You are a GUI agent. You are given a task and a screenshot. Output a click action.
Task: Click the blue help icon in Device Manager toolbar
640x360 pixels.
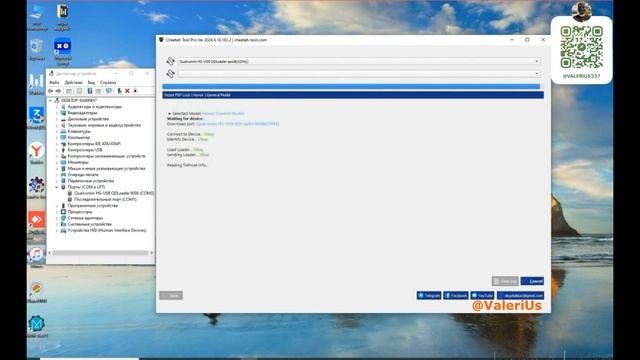point(90,91)
